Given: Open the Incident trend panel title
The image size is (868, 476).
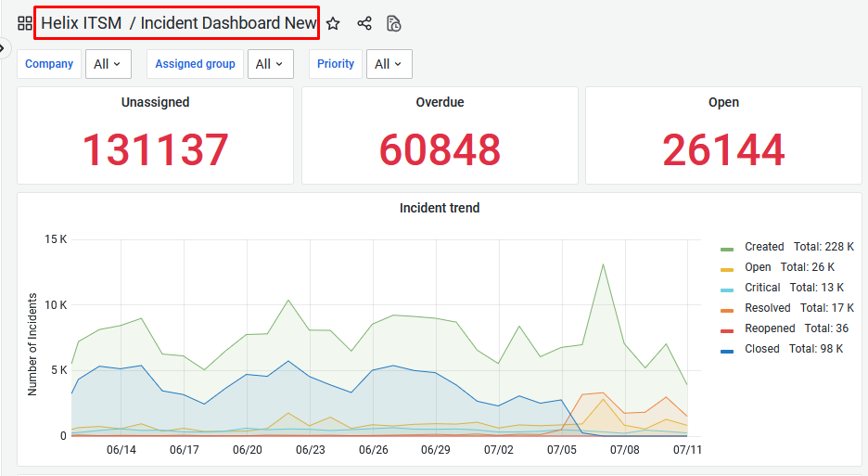Looking at the screenshot, I should pyautogui.click(x=440, y=208).
